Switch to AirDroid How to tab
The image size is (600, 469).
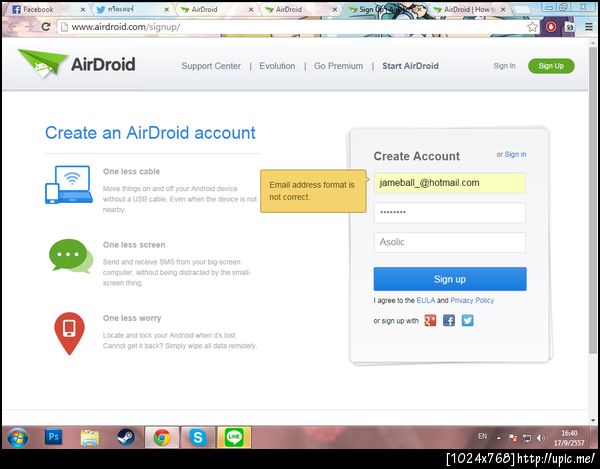[471, 9]
